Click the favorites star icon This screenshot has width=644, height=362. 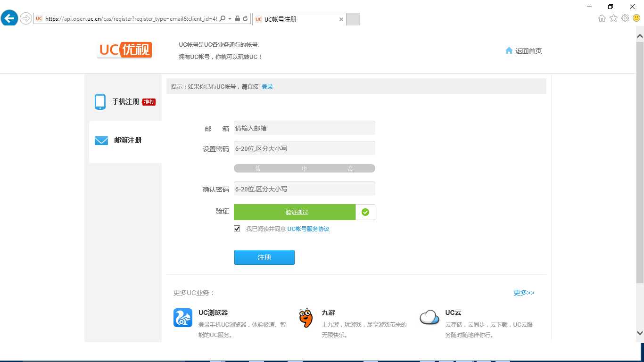pyautogui.click(x=613, y=18)
